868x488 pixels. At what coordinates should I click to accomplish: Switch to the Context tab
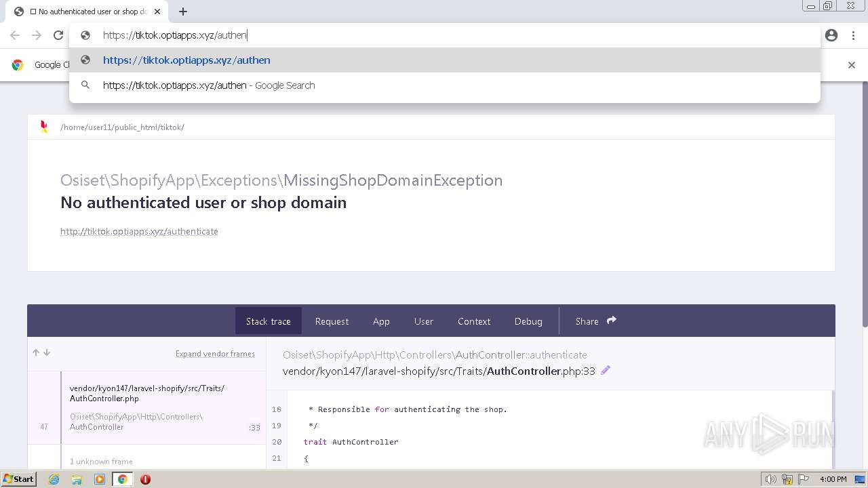click(x=474, y=321)
